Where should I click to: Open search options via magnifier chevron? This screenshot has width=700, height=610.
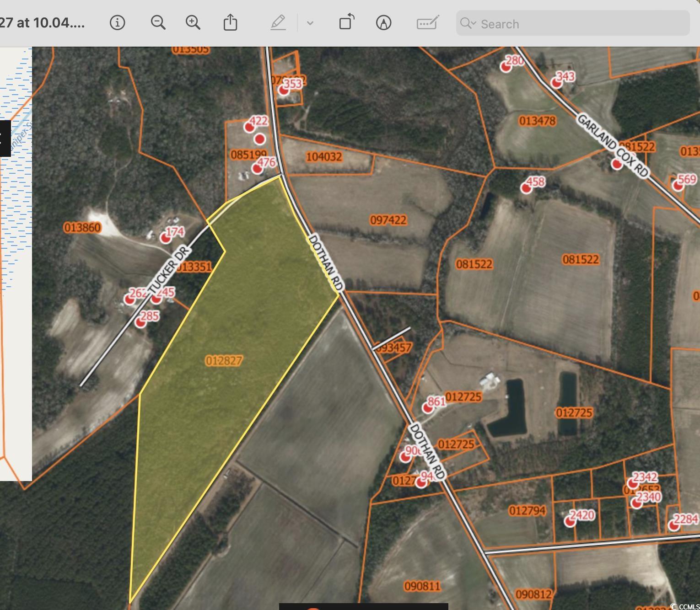[468, 23]
